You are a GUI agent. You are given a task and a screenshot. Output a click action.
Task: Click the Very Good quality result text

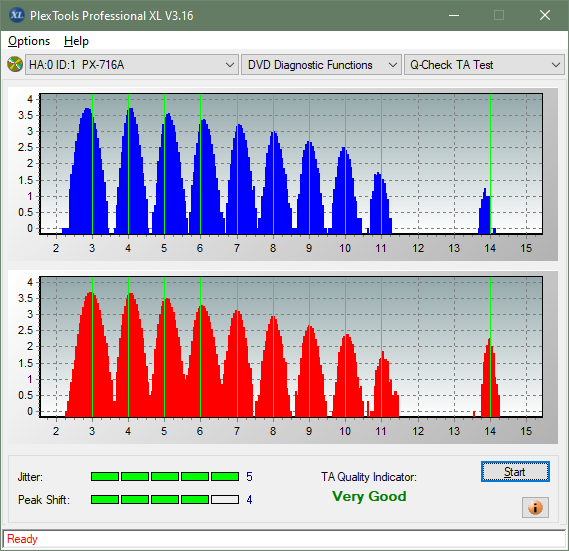tap(369, 496)
